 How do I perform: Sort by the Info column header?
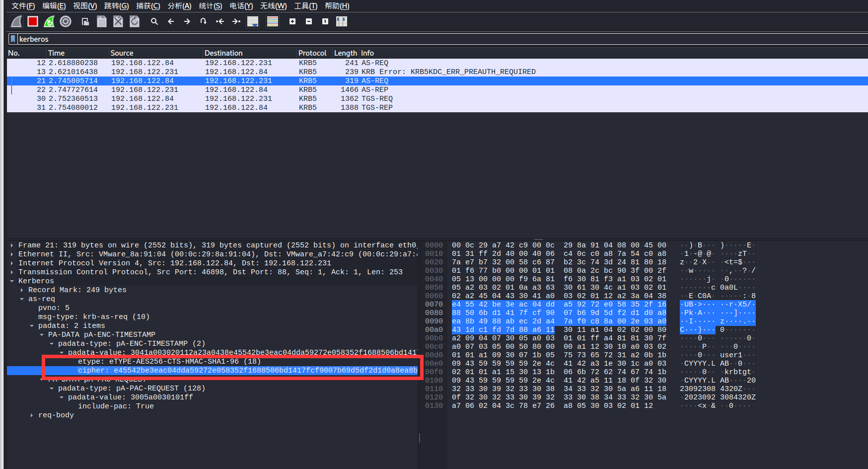[613, 53]
